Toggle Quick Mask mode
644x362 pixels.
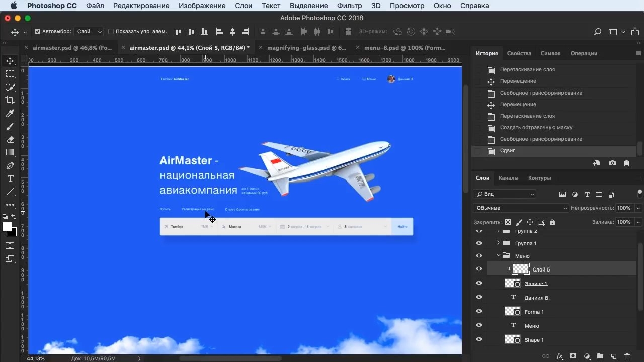coord(10,245)
